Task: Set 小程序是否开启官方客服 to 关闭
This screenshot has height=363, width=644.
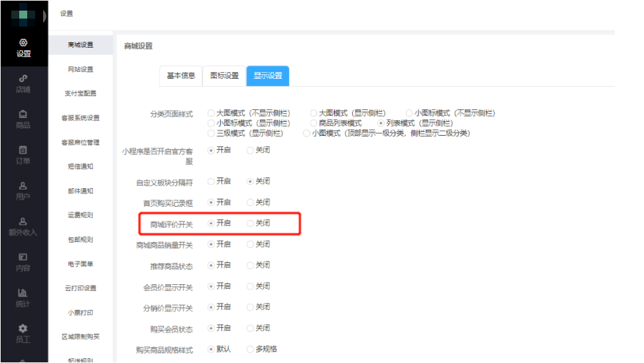Action: (250, 150)
